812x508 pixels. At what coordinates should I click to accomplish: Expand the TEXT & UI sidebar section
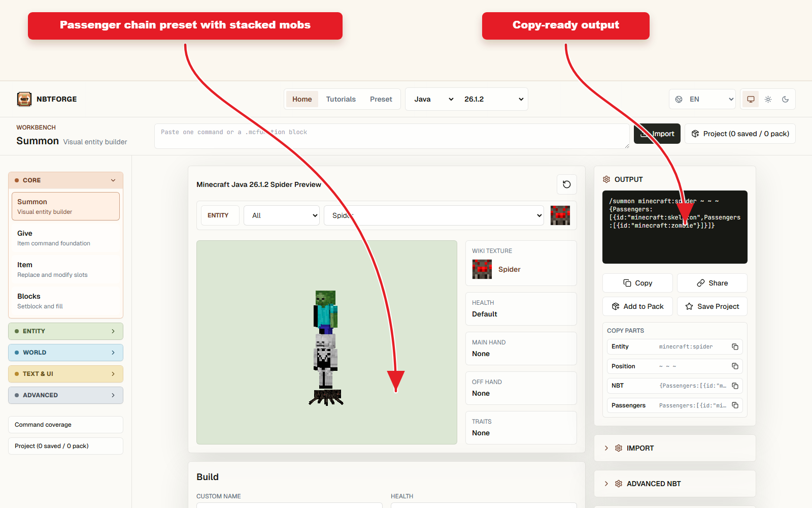click(x=65, y=374)
